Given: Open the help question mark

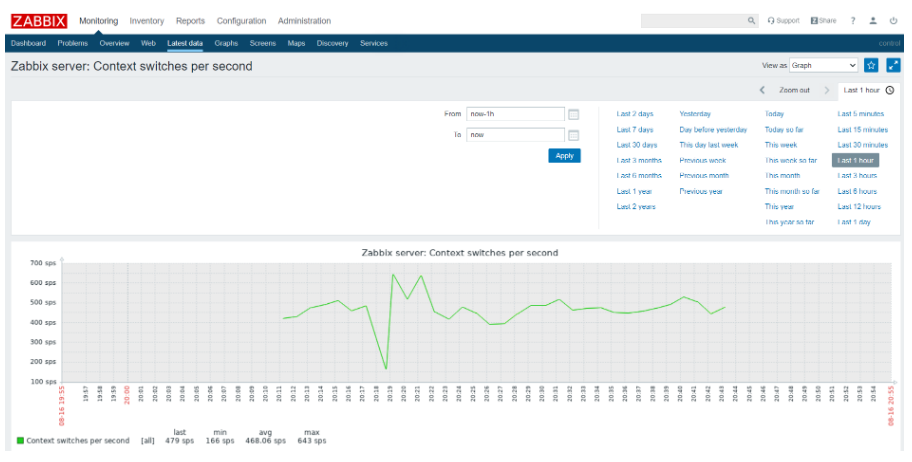Looking at the screenshot, I should [x=853, y=21].
